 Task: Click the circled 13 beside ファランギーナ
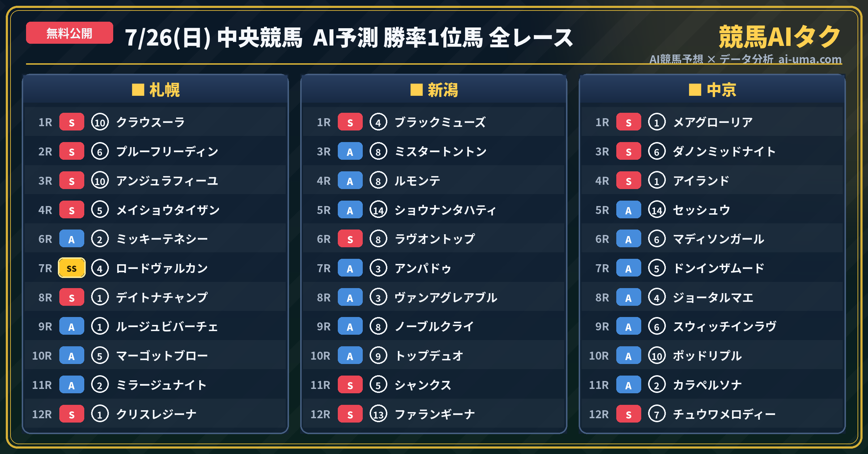click(x=378, y=414)
